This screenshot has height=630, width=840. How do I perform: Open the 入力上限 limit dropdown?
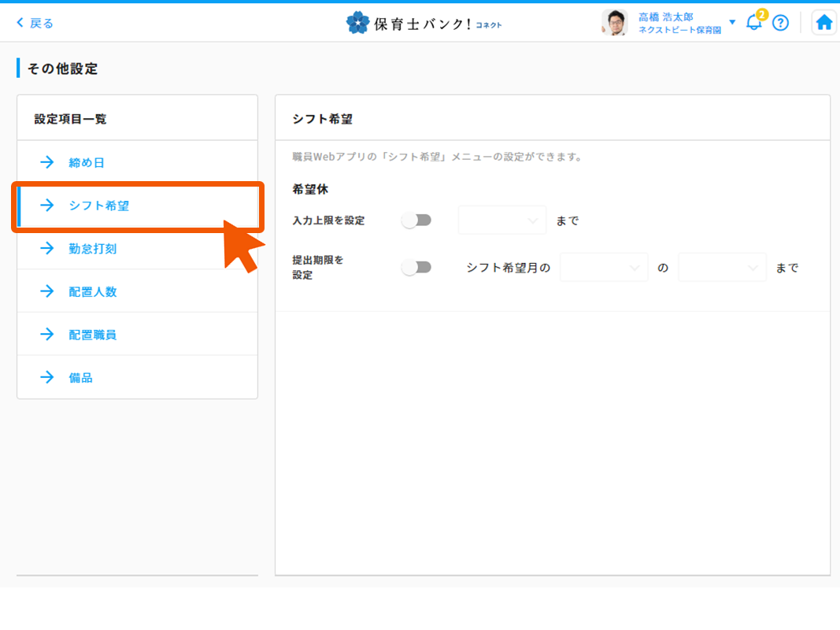[501, 221]
